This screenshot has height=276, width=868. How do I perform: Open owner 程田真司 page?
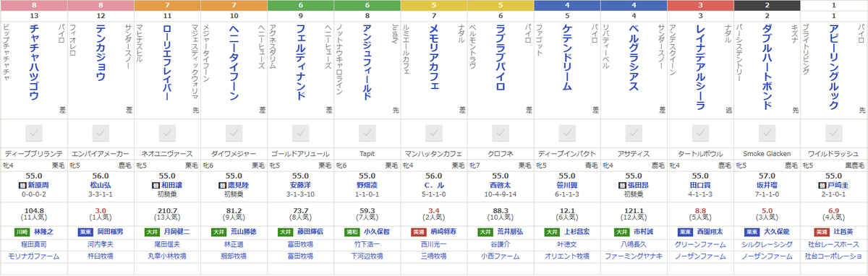(33, 244)
